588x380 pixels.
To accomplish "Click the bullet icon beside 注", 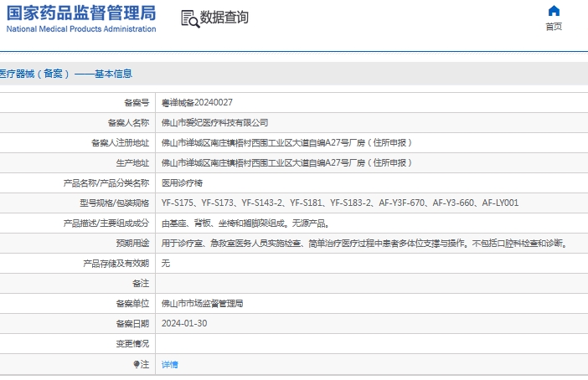I will coord(137,364).
